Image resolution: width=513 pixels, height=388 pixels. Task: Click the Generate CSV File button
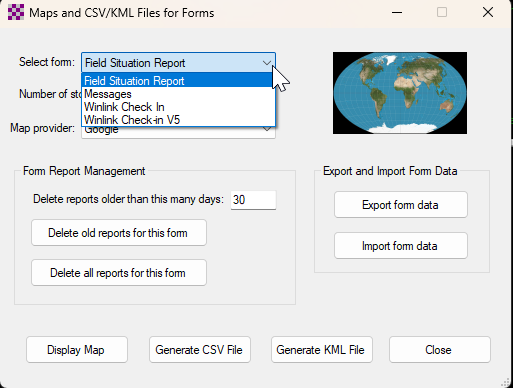[x=200, y=350]
